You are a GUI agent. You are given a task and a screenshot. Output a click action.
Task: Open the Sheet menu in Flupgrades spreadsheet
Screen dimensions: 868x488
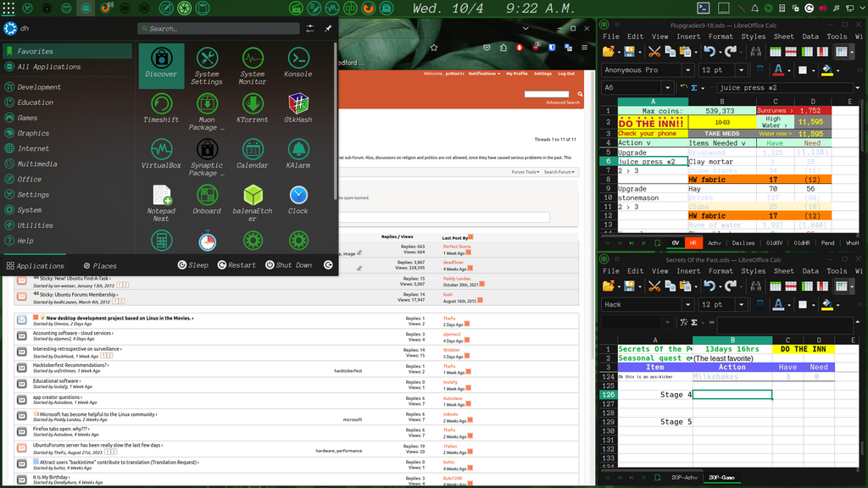[783, 36]
